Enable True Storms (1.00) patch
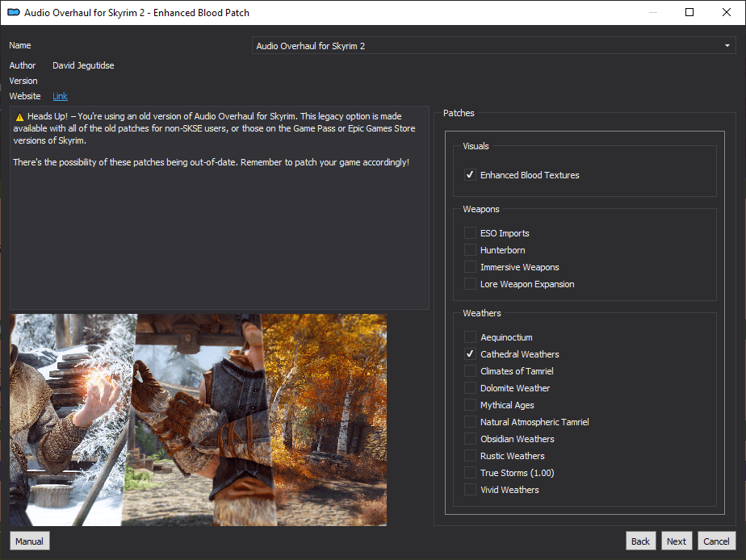Viewport: 746px width, 560px height. (x=470, y=473)
